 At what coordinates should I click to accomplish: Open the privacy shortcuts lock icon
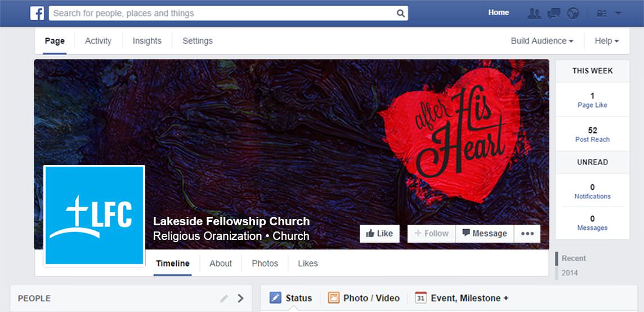(602, 13)
